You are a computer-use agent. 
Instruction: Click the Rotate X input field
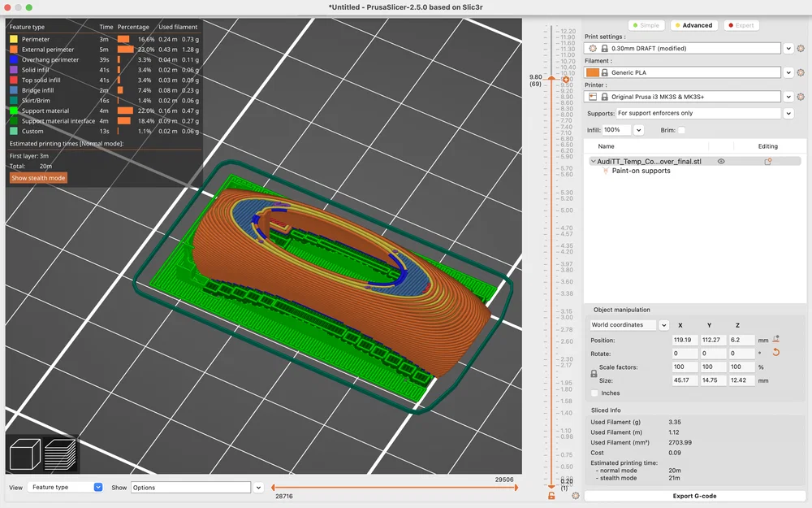pos(685,354)
